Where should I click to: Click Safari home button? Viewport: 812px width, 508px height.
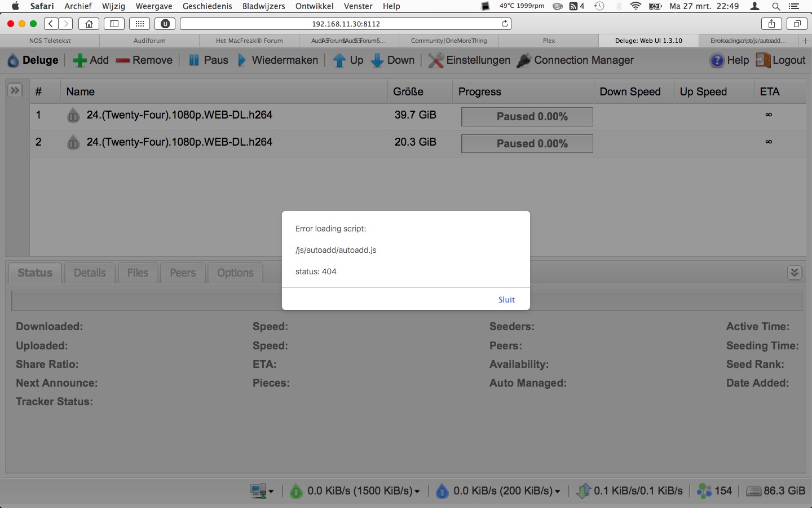pyautogui.click(x=89, y=24)
